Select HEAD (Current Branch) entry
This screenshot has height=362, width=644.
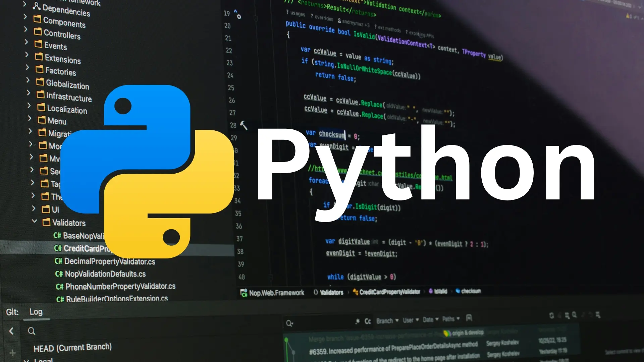tap(72, 348)
